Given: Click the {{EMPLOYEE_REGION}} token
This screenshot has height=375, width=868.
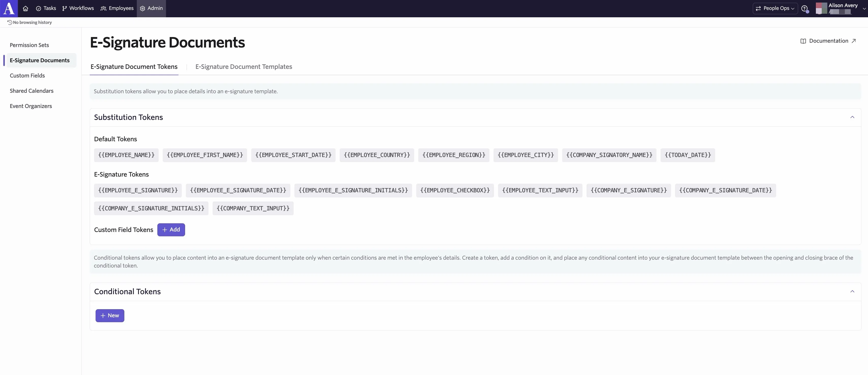Looking at the screenshot, I should [454, 155].
